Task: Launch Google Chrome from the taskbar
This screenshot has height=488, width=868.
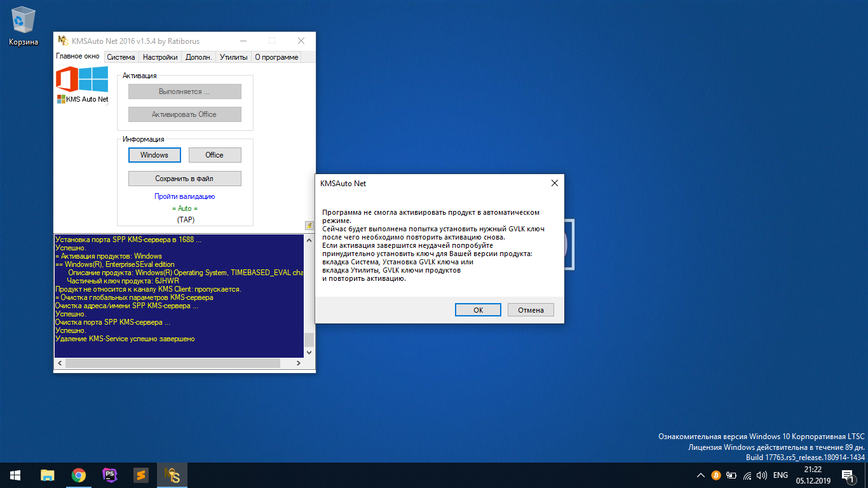Action: [79, 475]
